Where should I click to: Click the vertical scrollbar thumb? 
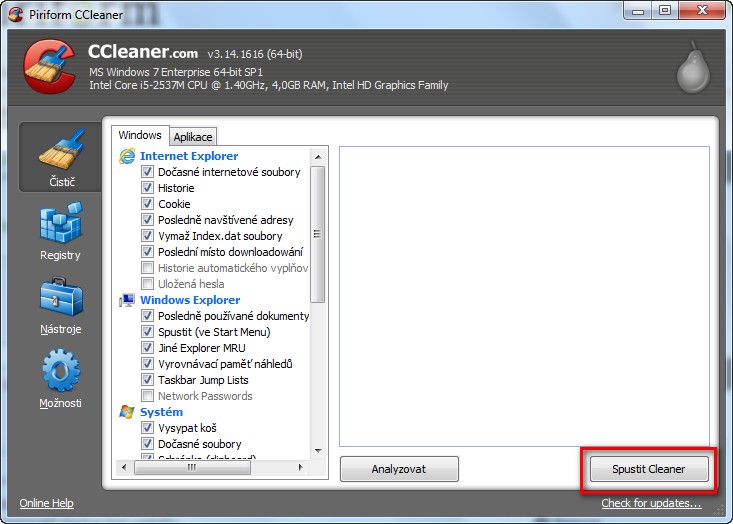click(318, 234)
